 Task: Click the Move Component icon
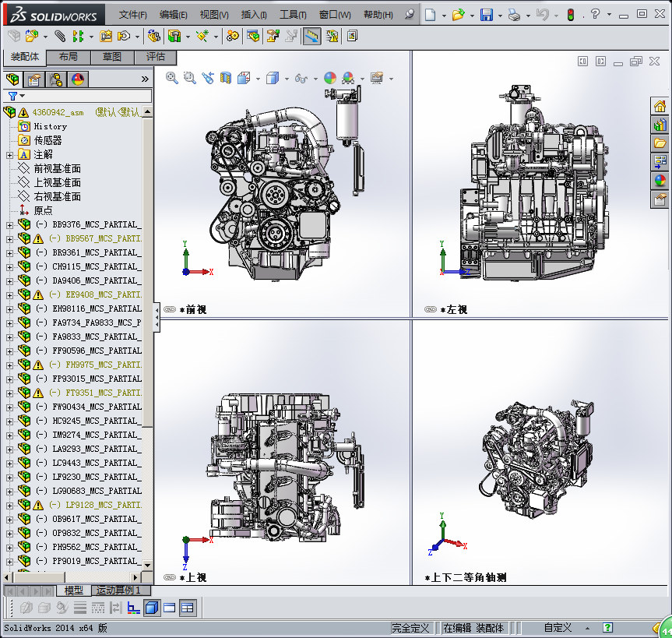point(124,36)
